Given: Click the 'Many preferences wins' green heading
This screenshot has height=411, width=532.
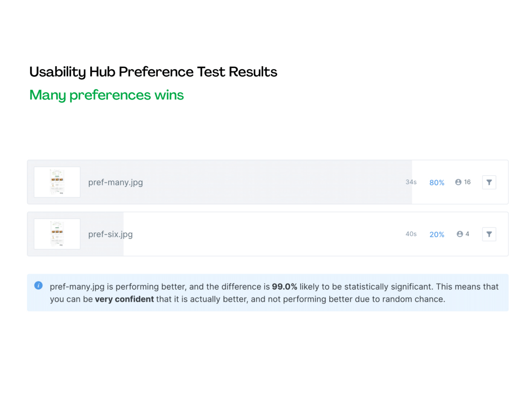Looking at the screenshot, I should (x=106, y=95).
